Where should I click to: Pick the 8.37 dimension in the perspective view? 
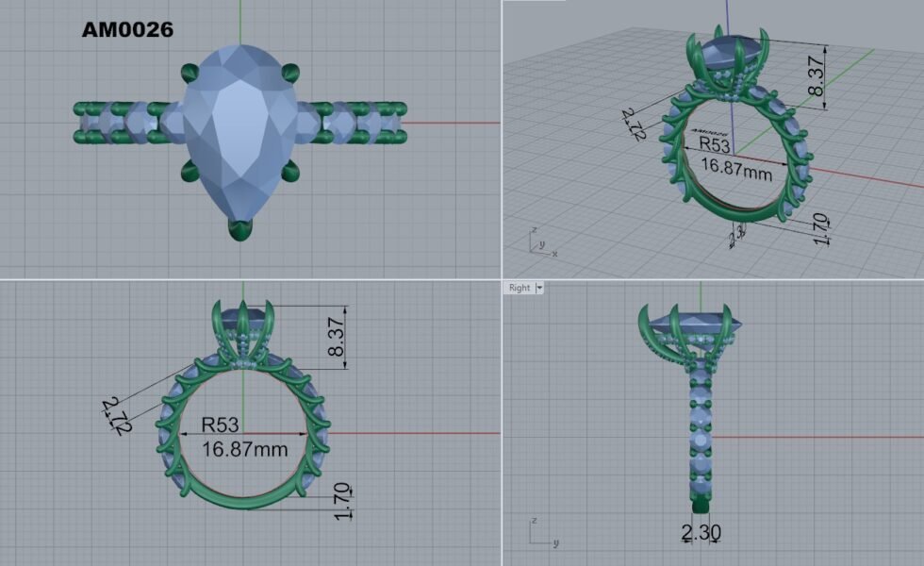(817, 75)
